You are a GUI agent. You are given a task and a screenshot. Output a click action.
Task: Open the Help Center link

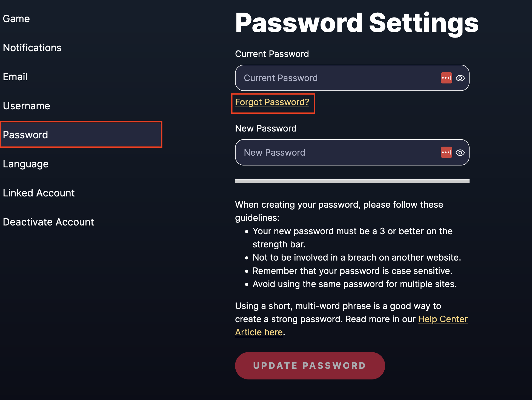click(443, 319)
